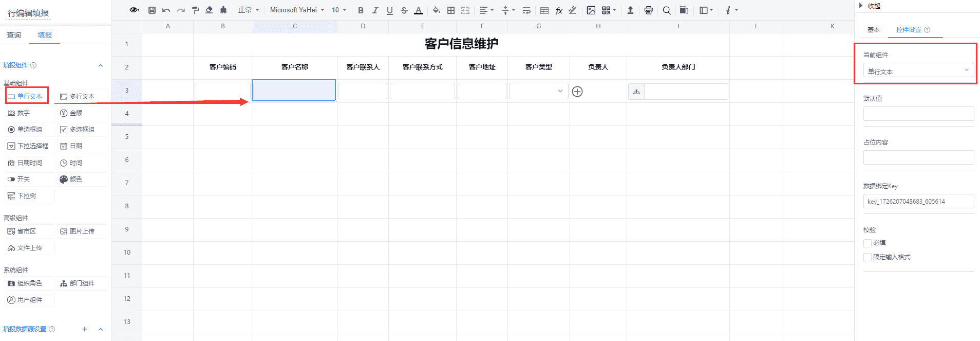Enable the 限定输入格式 checkbox
The width and height of the screenshot is (980, 341).
(868, 257)
